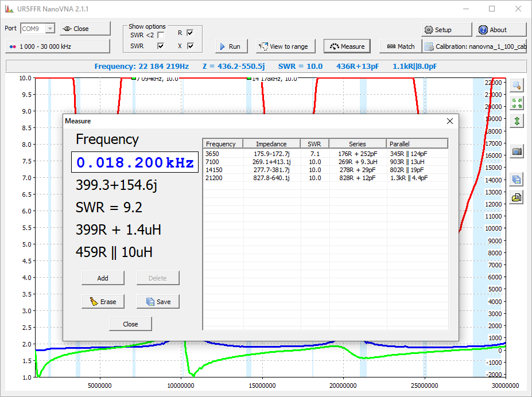Screen dimensions: 532x397
Task: Uncheck the R show option
Action: pyautogui.click(x=190, y=33)
